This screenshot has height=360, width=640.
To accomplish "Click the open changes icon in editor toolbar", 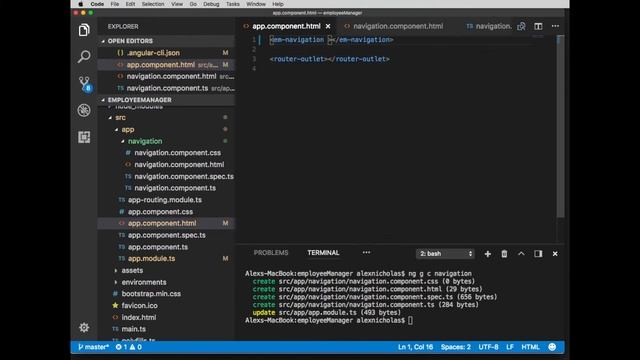I will 521,26.
